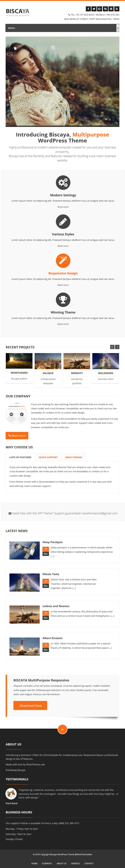
Task: Switch to the Quick Support tab
Action: 48,457
